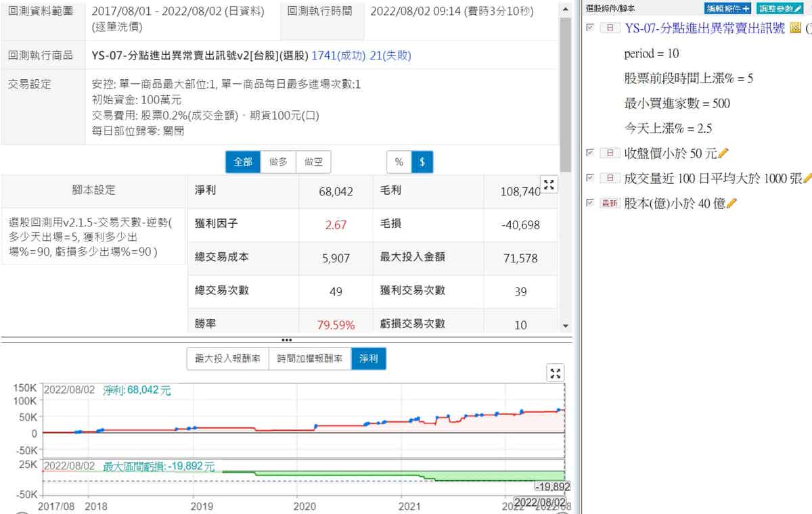Open the yellow icon next to YS-07 script
Screen dimensions: 812x514
click(795, 28)
